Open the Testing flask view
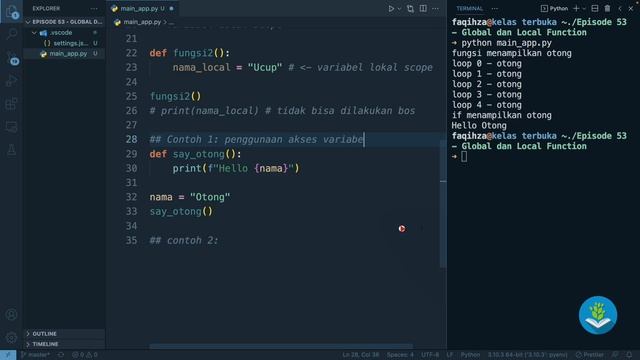 (x=11, y=150)
